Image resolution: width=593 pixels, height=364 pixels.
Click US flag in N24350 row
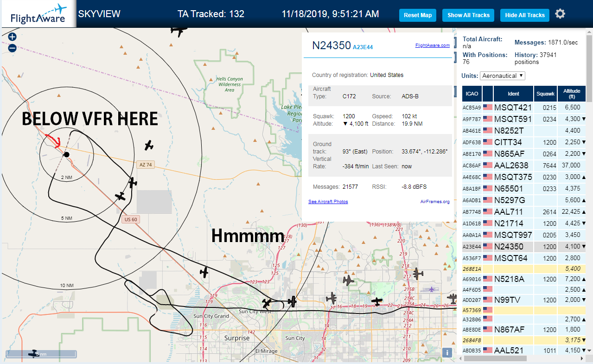point(488,247)
